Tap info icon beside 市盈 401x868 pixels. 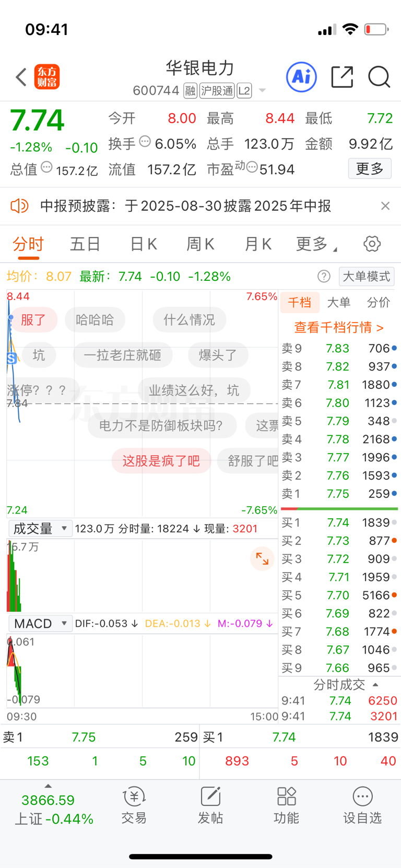point(252,167)
